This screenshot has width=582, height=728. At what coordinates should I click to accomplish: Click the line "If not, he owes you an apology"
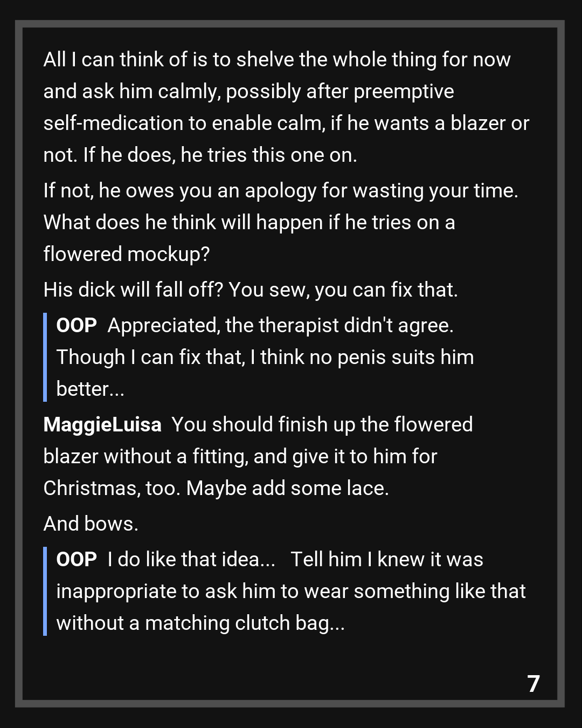click(x=280, y=190)
